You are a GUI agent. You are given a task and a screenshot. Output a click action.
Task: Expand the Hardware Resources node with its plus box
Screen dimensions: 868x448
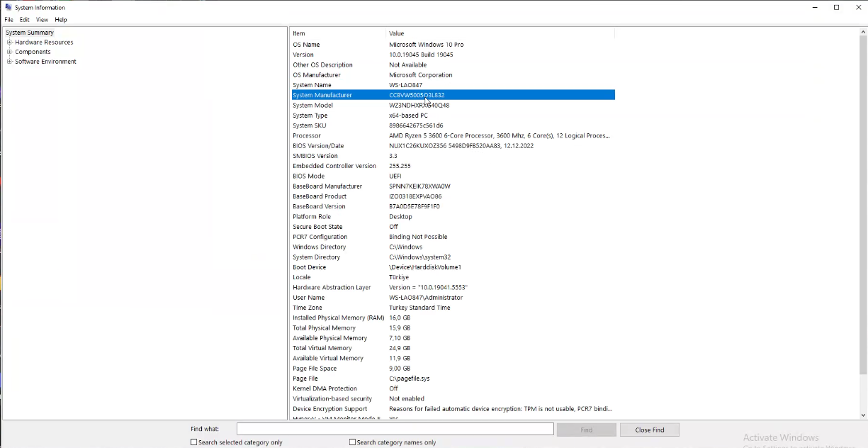pos(10,43)
